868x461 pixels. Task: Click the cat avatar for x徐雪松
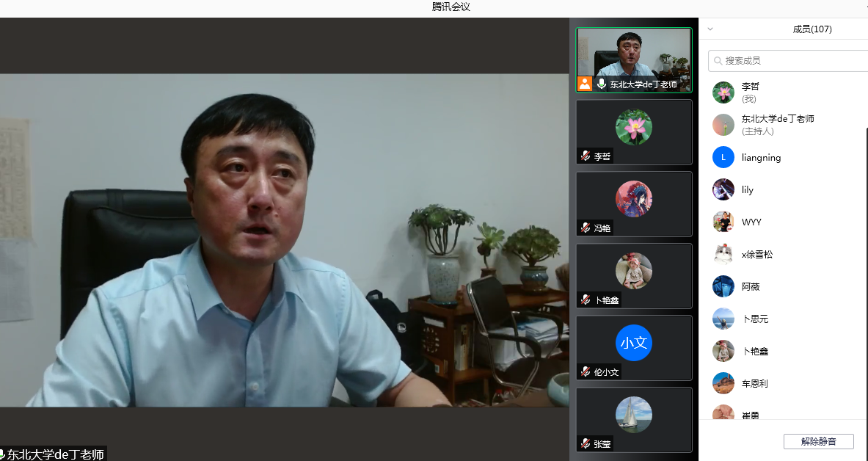tap(723, 254)
